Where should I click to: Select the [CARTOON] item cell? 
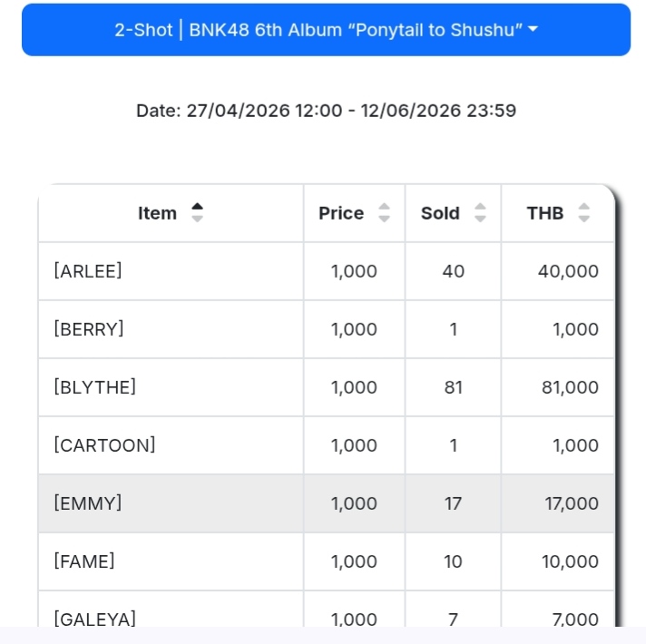[x=105, y=445]
